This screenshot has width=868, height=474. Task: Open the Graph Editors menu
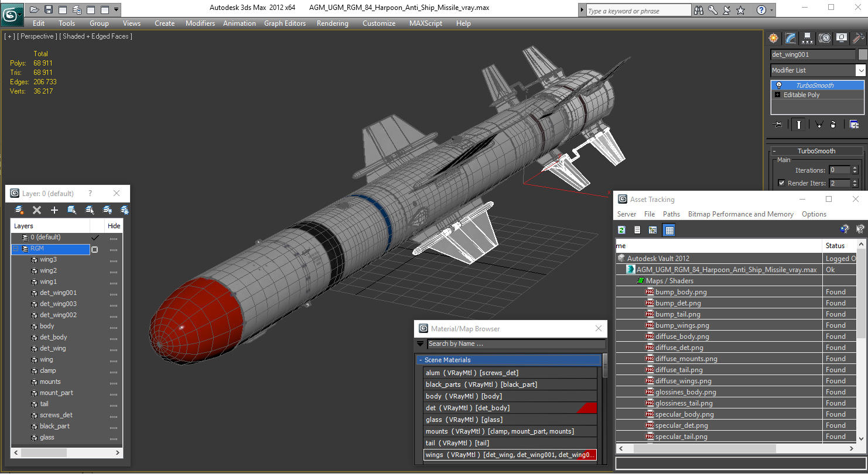point(285,23)
